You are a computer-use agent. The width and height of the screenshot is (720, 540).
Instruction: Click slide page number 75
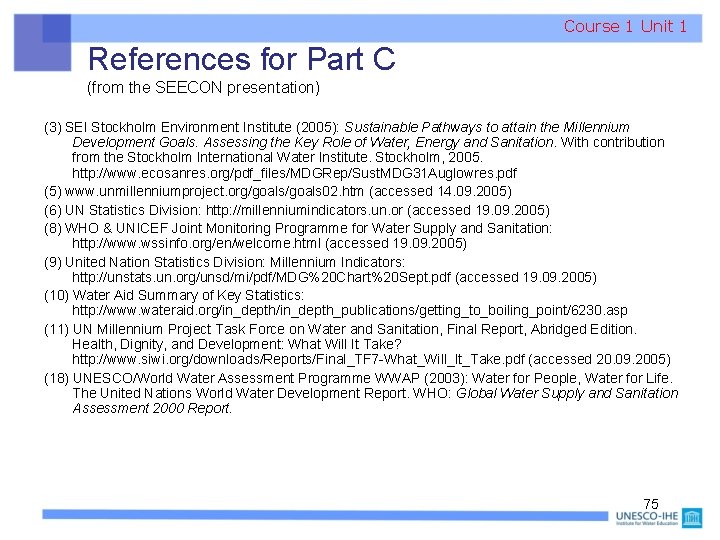pyautogui.click(x=651, y=504)
